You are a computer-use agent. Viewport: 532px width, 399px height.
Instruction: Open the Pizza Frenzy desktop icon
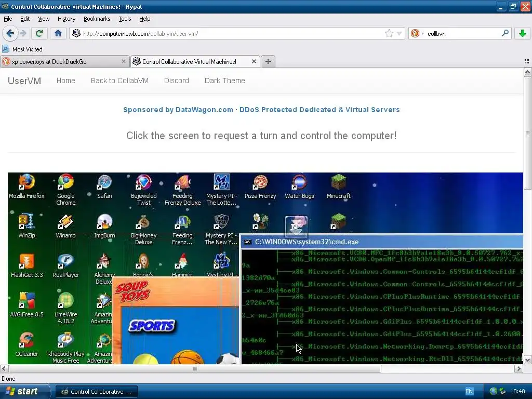coord(260,187)
